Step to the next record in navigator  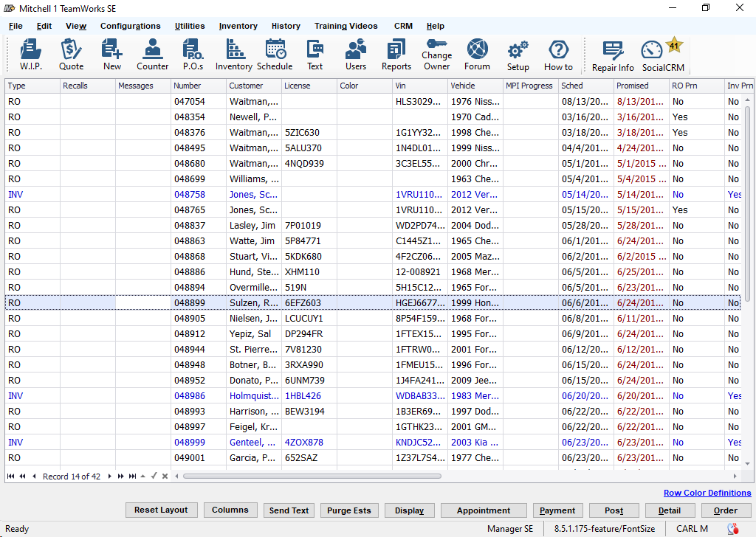point(109,477)
